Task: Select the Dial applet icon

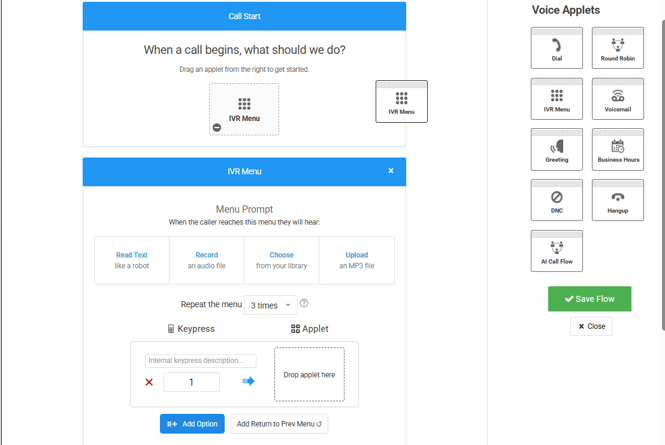Action: click(x=557, y=47)
